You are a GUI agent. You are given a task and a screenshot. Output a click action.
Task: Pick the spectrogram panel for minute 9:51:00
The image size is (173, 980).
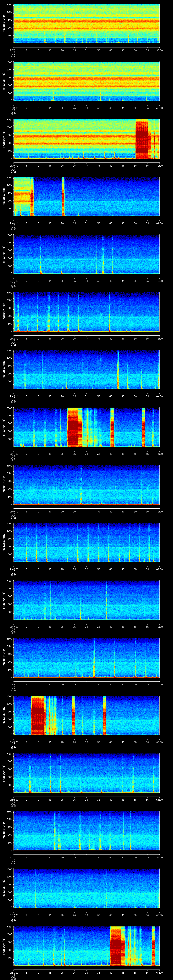(x=87, y=831)
